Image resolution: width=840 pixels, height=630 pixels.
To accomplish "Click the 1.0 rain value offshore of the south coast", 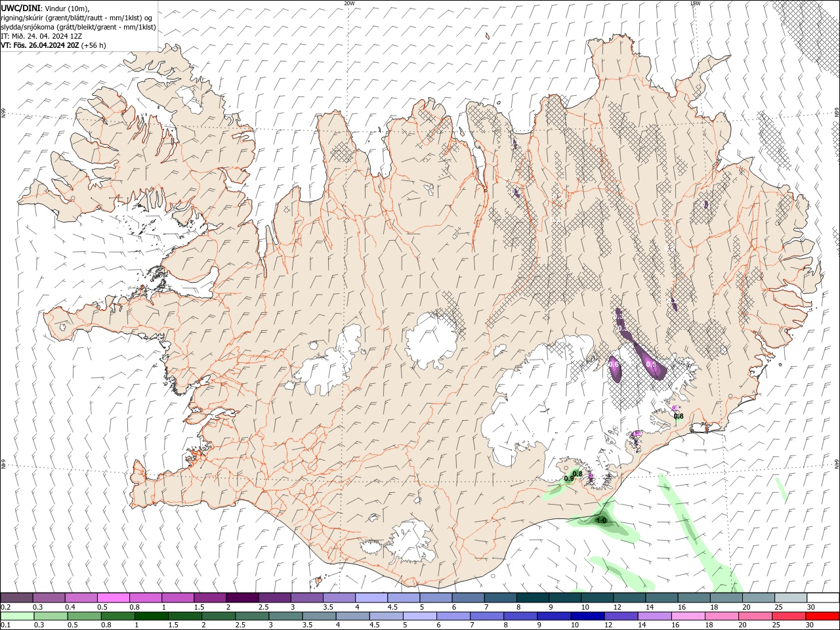I will (601, 520).
